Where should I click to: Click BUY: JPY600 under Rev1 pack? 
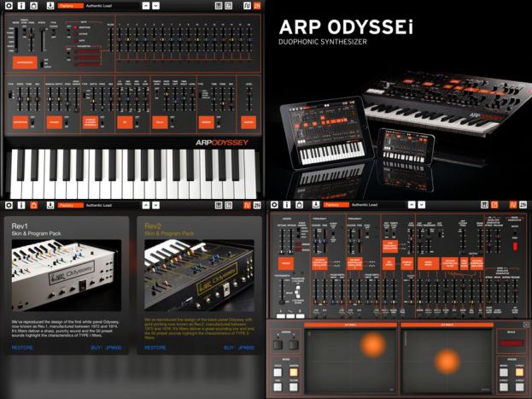[106, 348]
